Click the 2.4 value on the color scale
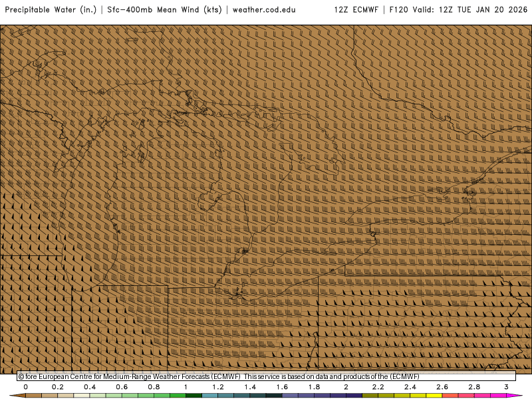Screen dimensions: 532x399 point(410,387)
